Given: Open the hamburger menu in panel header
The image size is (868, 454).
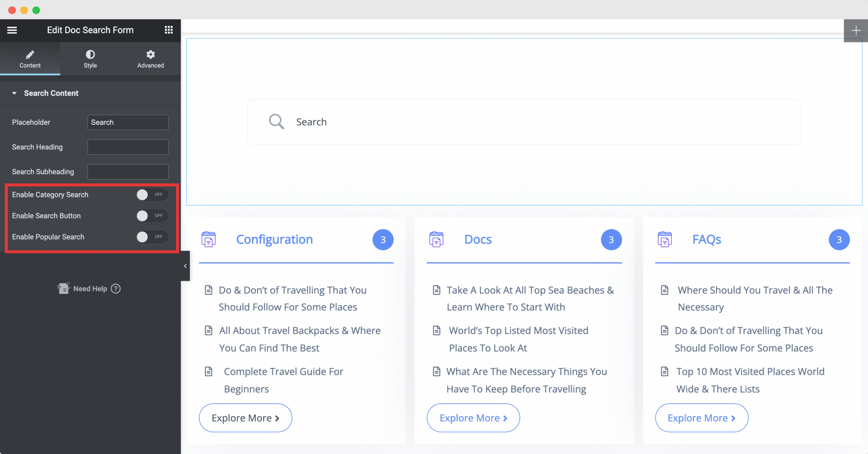Looking at the screenshot, I should [12, 30].
